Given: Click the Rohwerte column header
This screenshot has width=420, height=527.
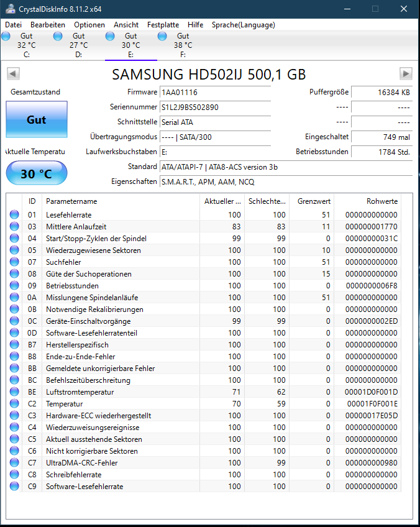Looking at the screenshot, I should click(368, 201).
